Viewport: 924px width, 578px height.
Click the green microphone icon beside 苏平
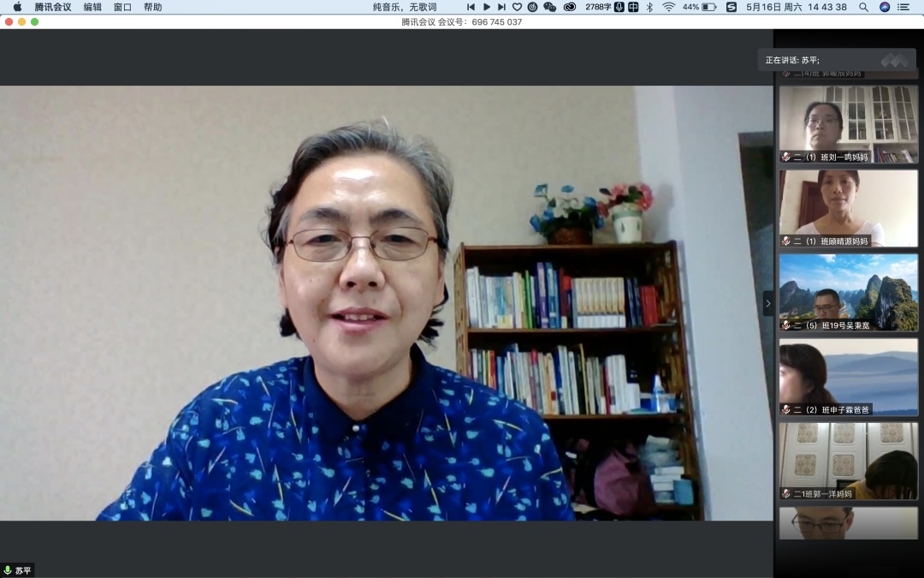coord(8,570)
